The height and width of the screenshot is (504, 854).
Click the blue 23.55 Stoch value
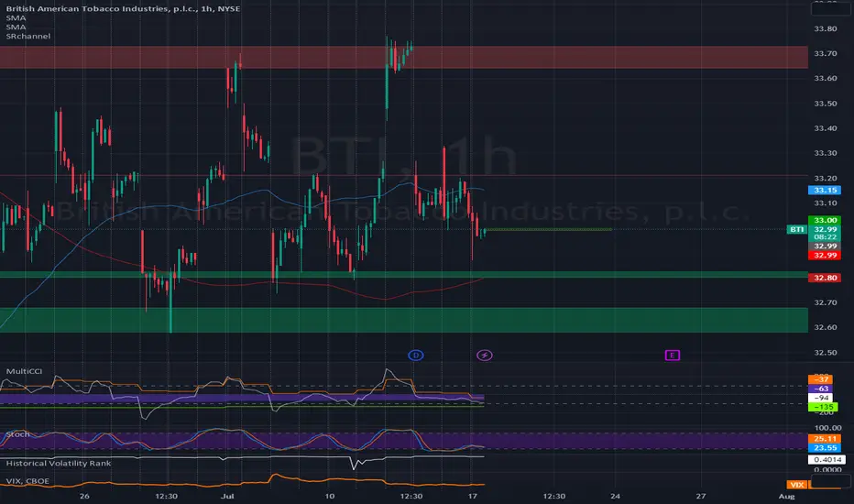coord(825,448)
